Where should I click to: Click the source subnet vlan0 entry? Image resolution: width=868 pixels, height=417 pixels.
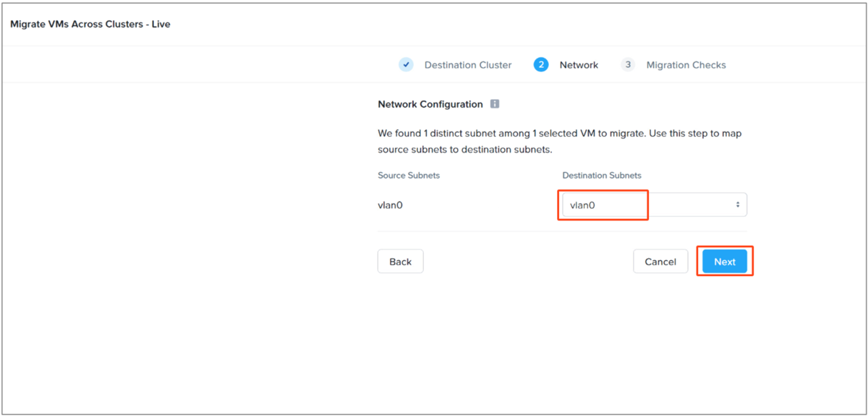390,205
